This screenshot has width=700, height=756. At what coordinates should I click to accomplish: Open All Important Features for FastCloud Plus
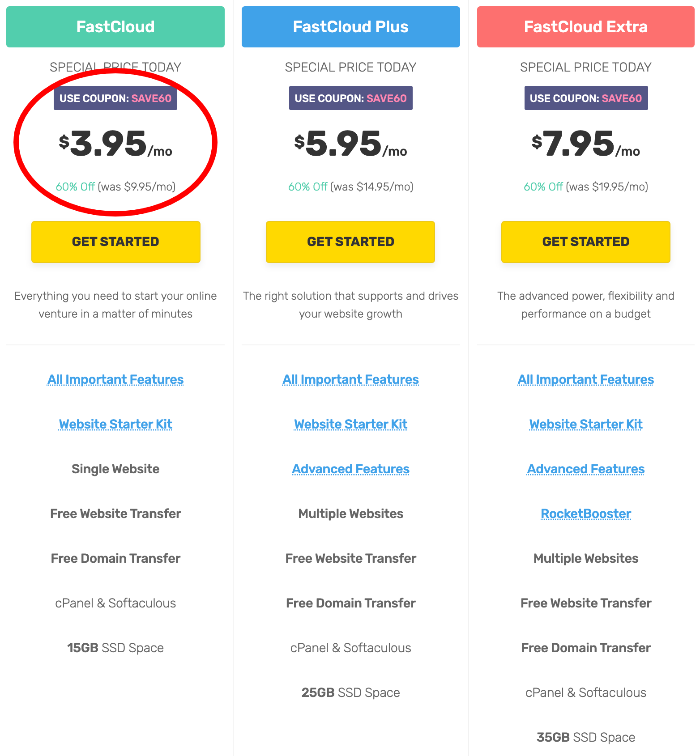click(x=350, y=379)
